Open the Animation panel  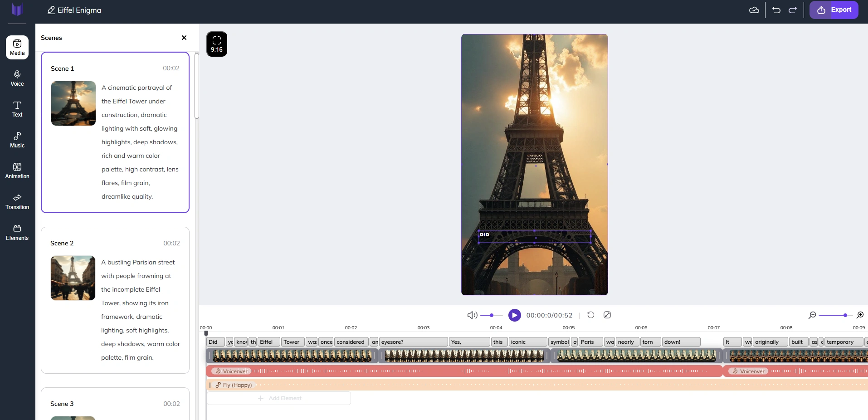click(x=17, y=171)
